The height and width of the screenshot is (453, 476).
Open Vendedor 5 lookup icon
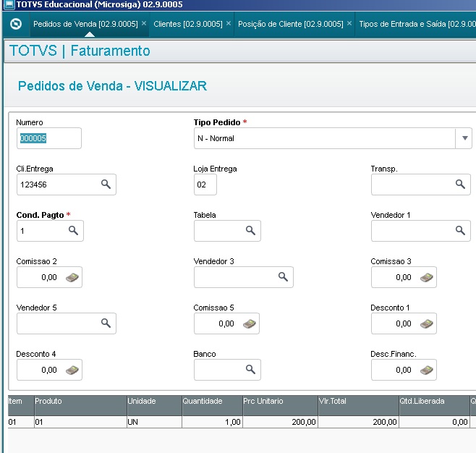pos(106,323)
